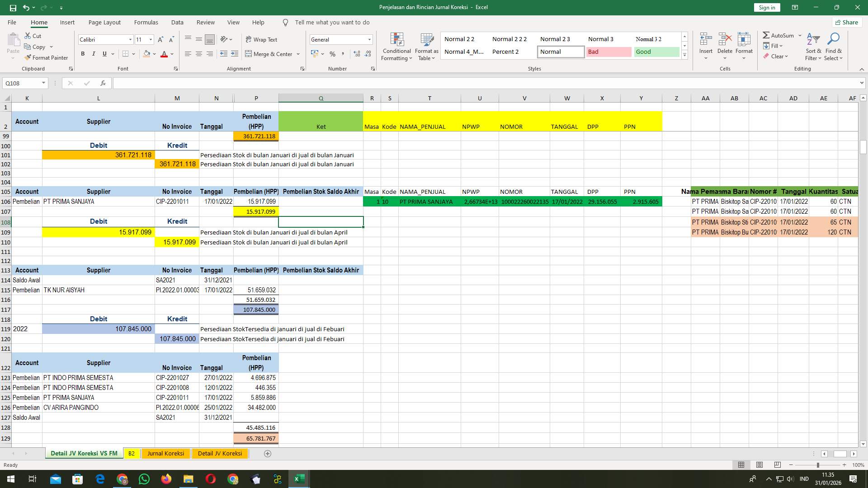
Task: Select the Bad cell style
Action: [609, 52]
